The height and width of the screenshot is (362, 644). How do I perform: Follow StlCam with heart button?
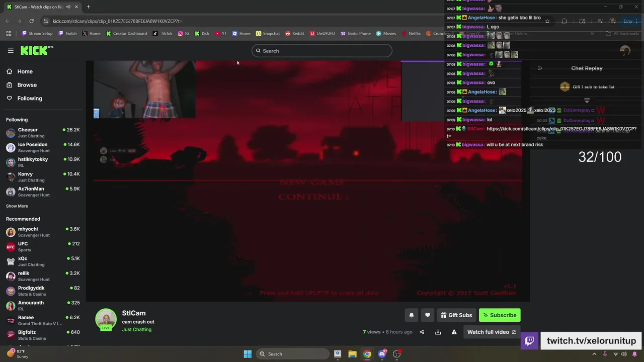pos(428,315)
